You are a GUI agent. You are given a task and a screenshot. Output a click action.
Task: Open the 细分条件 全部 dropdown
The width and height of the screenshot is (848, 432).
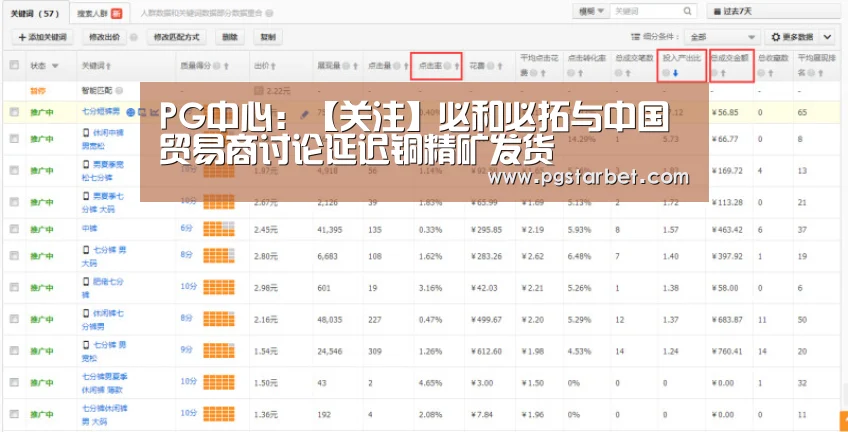(721, 37)
